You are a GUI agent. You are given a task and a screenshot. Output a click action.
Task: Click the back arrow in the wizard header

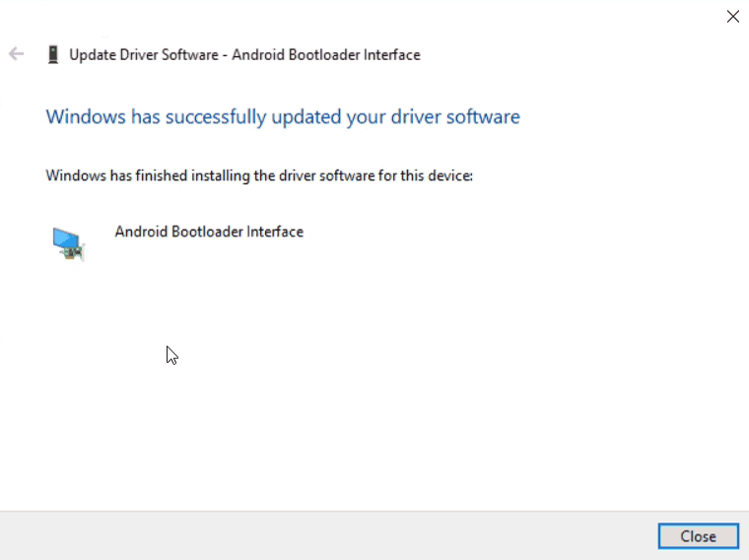[16, 54]
